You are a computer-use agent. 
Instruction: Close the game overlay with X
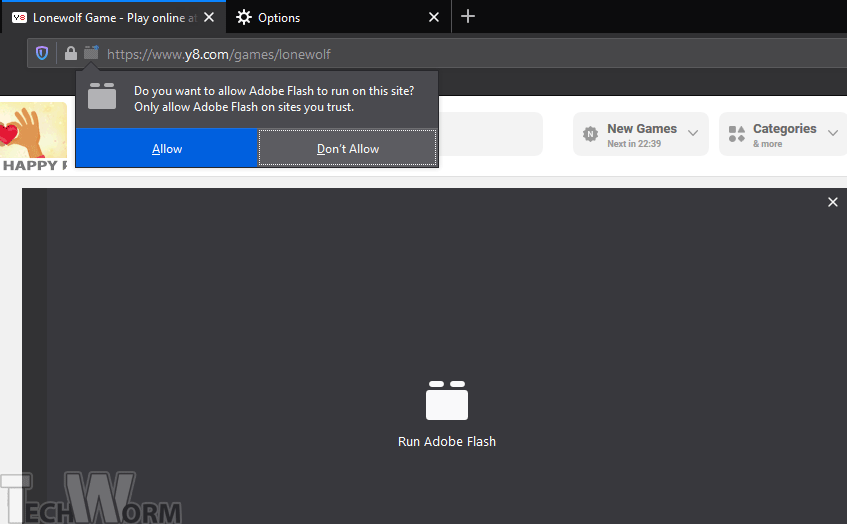[x=832, y=201]
